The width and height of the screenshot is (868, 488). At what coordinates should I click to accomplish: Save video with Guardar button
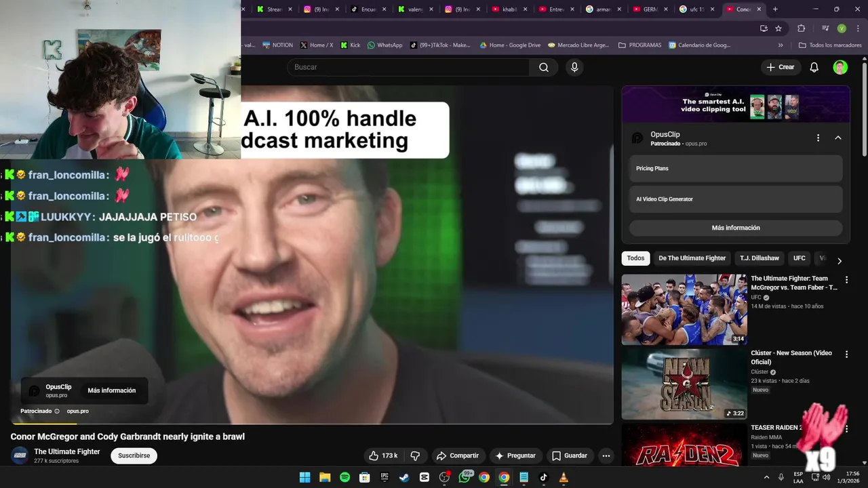coord(570,455)
